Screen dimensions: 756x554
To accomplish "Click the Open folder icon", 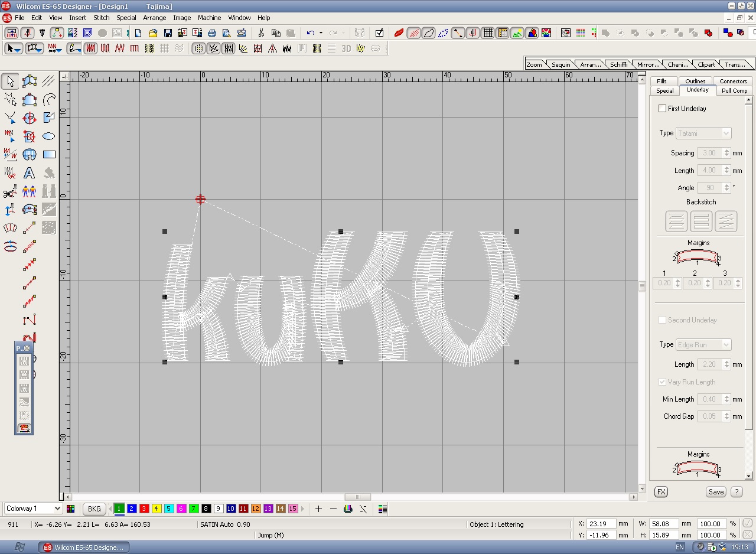I will (153, 33).
